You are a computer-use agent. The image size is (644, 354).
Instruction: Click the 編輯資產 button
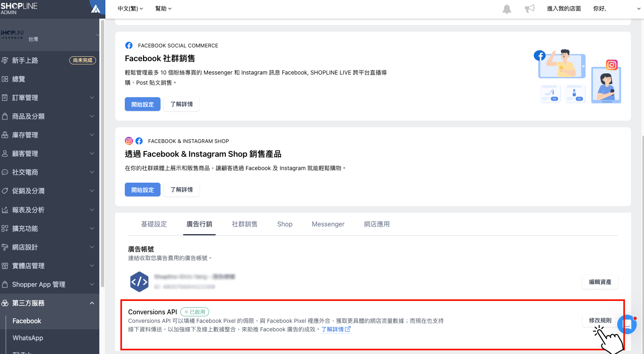pyautogui.click(x=600, y=282)
